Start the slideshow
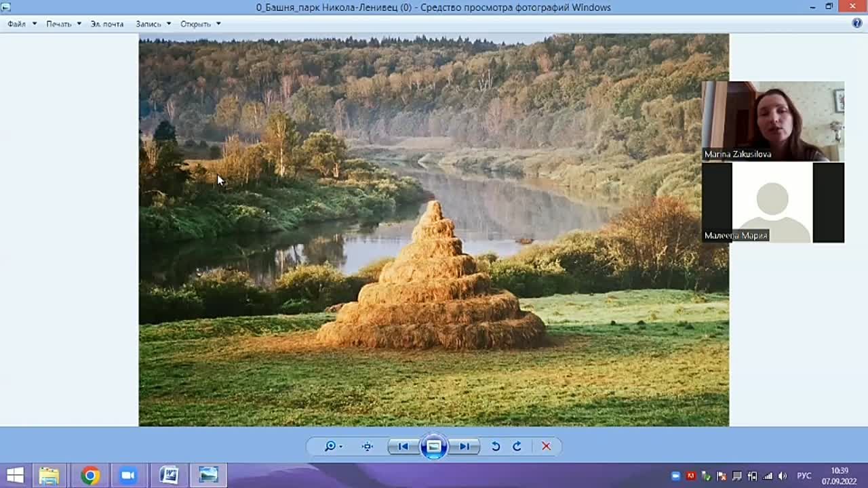 pos(433,446)
